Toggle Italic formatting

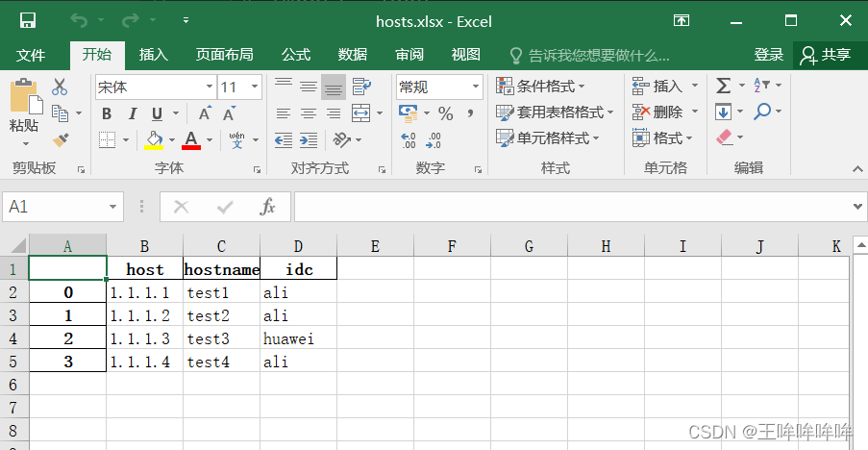(x=133, y=113)
